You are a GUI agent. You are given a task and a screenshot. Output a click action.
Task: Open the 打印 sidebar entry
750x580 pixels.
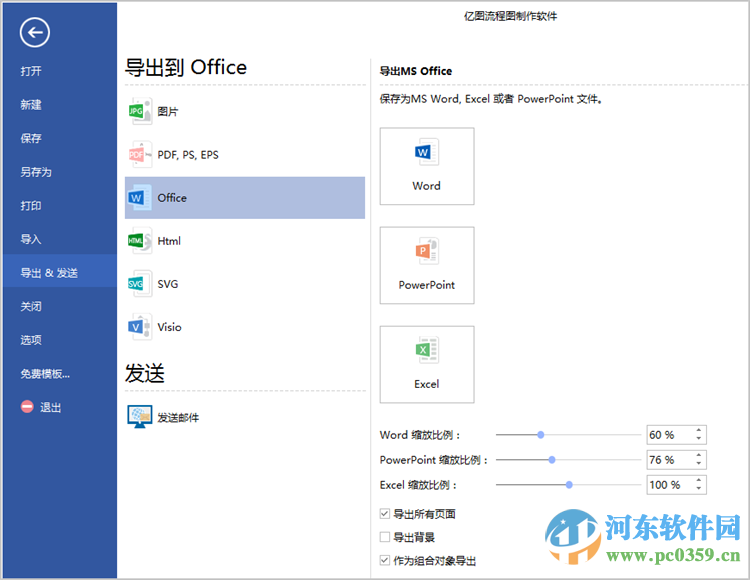(31, 206)
